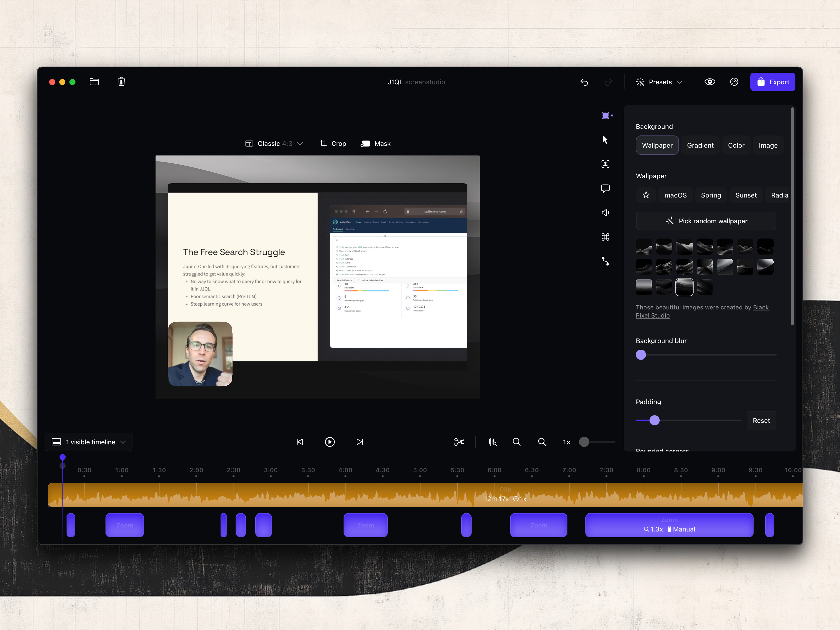
Task: Zoom in on the timeline
Action: [517, 442]
